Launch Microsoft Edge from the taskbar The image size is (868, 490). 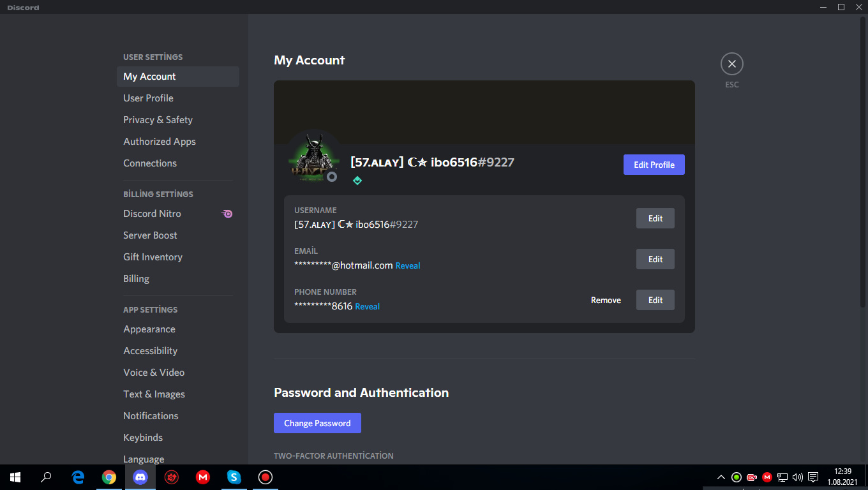(78, 477)
